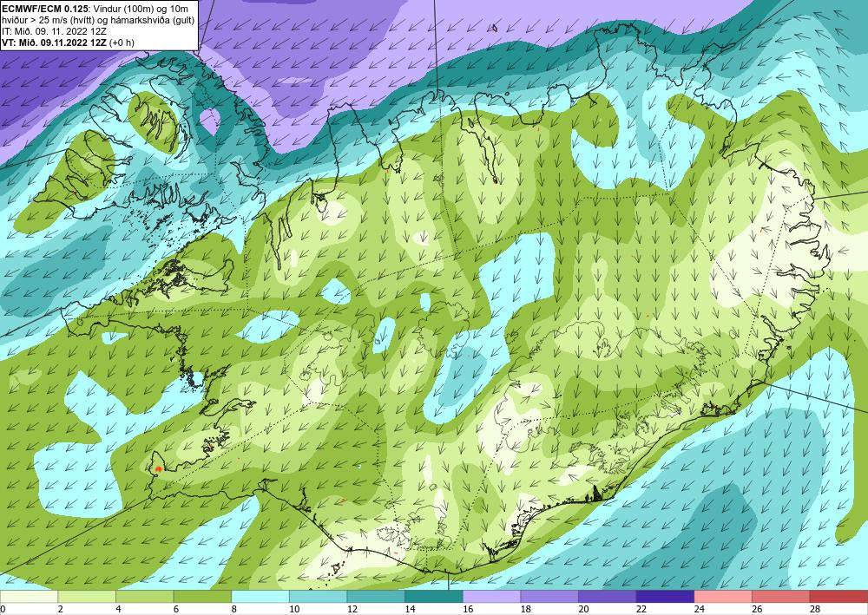Click the legend scale label "16"
Image resolution: width=868 pixels, height=615 pixels.
[x=468, y=609]
